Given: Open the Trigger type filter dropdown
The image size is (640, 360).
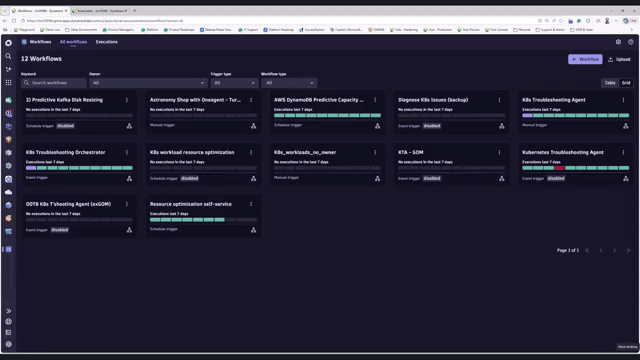Looking at the screenshot, I should (x=234, y=83).
